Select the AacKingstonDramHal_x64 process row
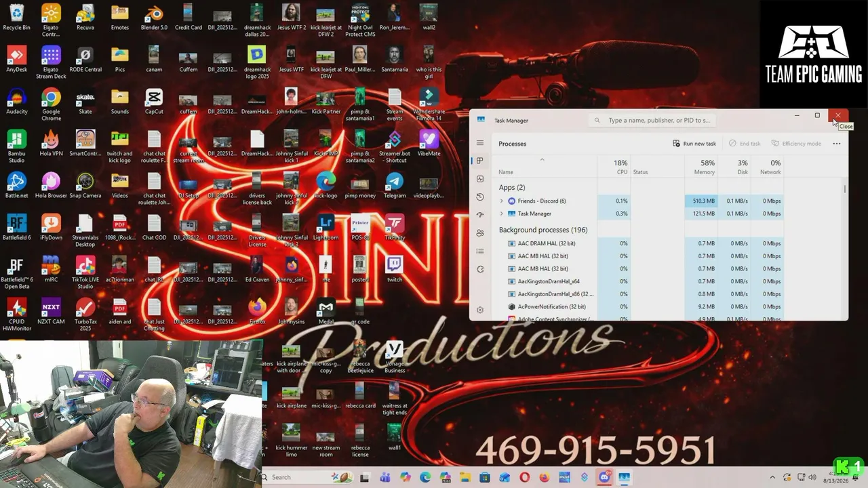Image resolution: width=868 pixels, height=488 pixels. click(x=548, y=281)
